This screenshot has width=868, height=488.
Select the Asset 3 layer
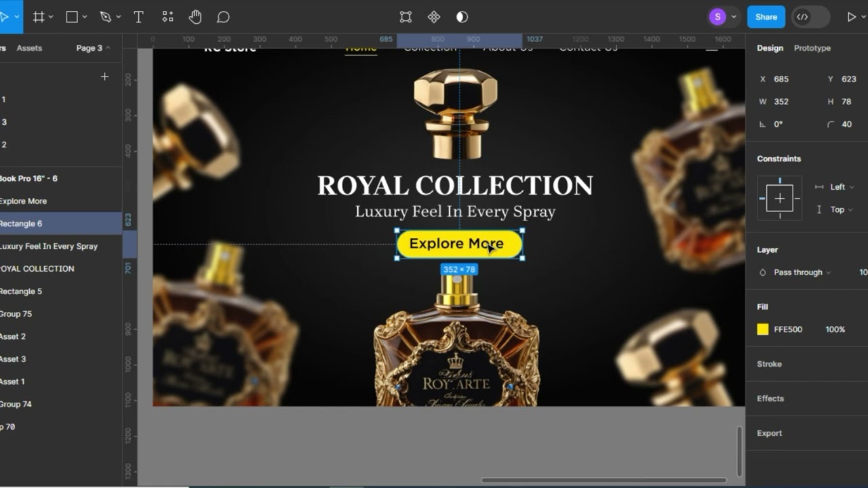pos(61,359)
